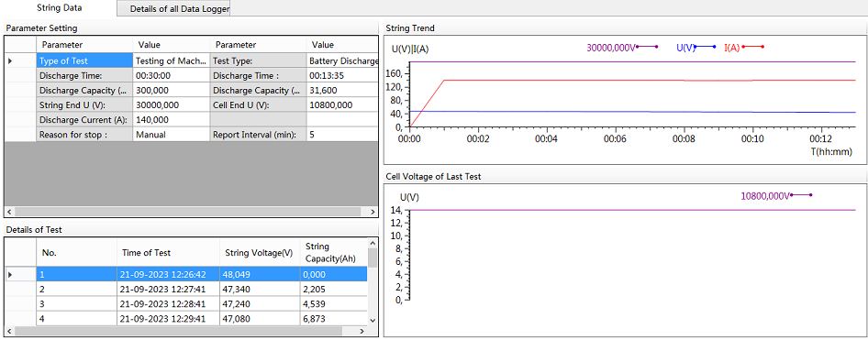
Task: Click Details of Test vertical scroll down arrow
Action: 373,320
